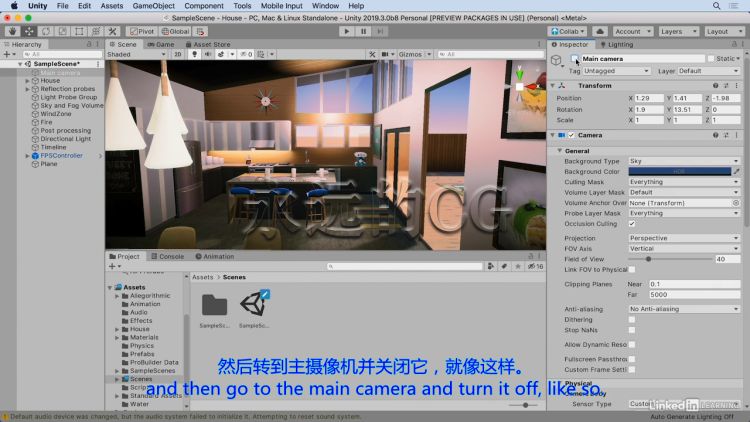Enable Fullscreen Passthrough checkbox

(x=632, y=358)
